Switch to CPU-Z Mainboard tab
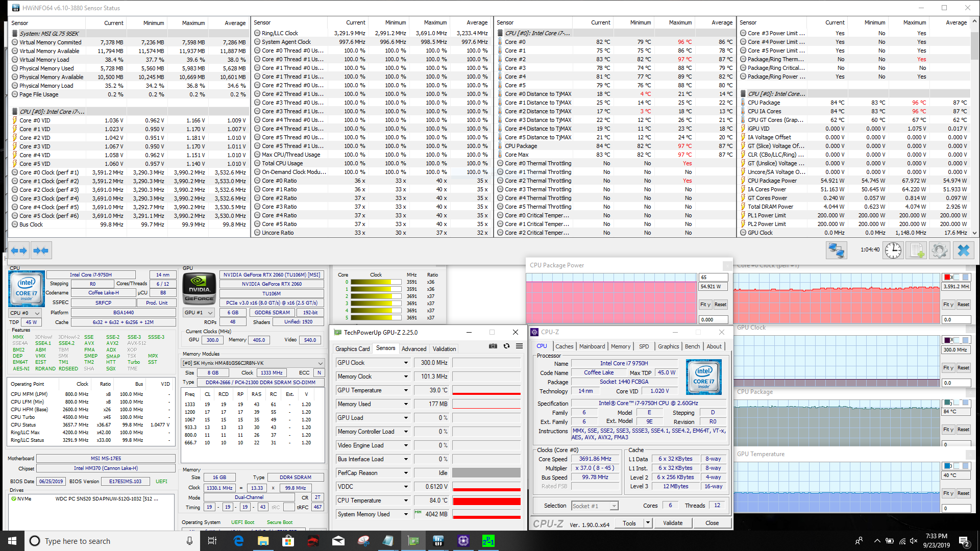The width and height of the screenshot is (980, 551). tap(592, 346)
